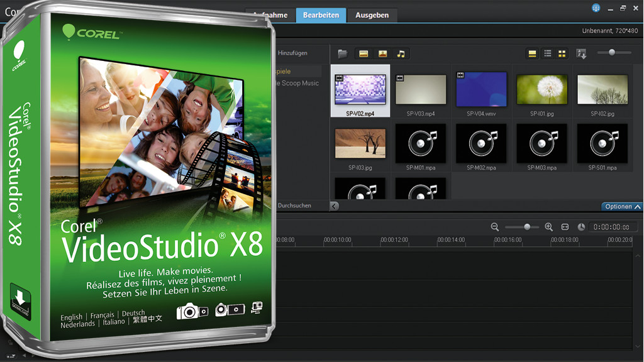Open the Ausgeben tab
Image resolution: width=644 pixels, height=362 pixels.
[372, 15]
